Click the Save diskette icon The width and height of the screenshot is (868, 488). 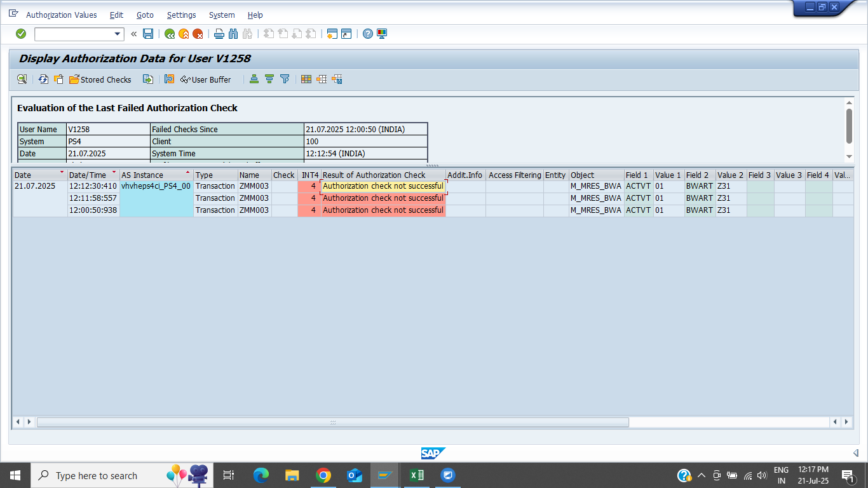click(x=148, y=34)
